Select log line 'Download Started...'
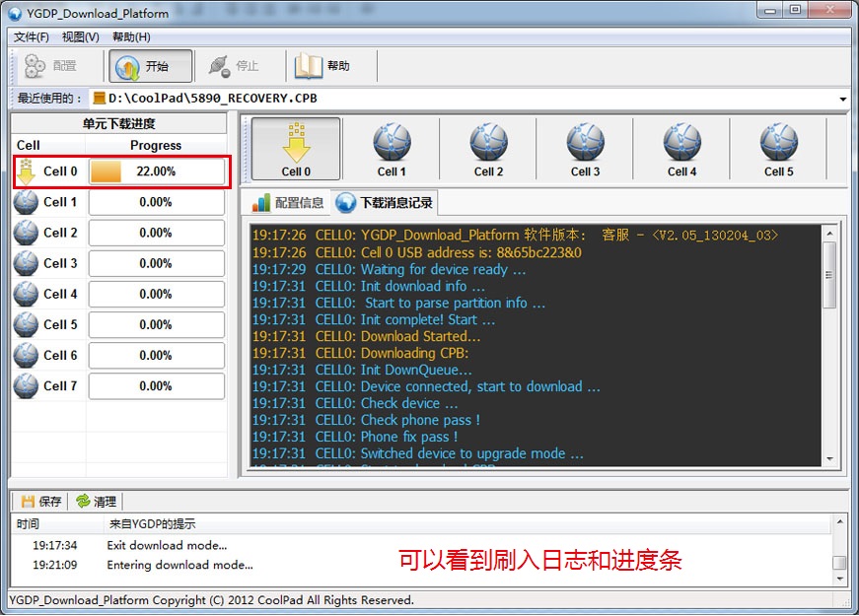 [366, 336]
